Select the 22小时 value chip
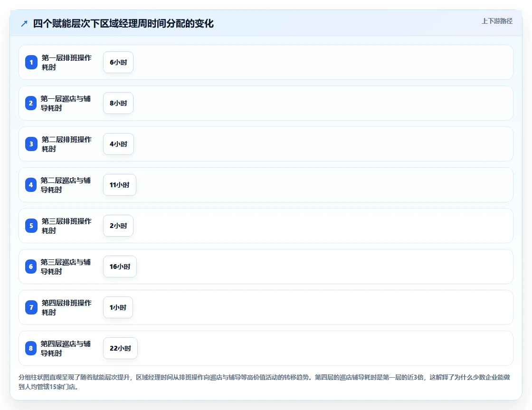Image resolution: width=532 pixels, height=410 pixels. (x=120, y=348)
